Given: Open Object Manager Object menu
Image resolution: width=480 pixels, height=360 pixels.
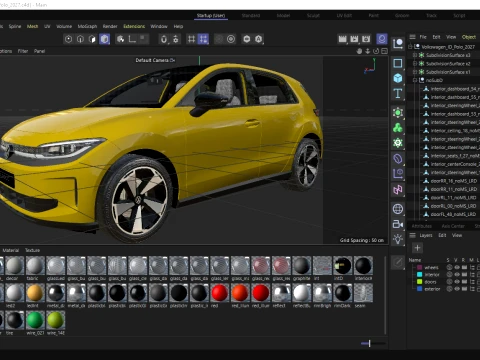Looking at the screenshot, I should [469, 37].
